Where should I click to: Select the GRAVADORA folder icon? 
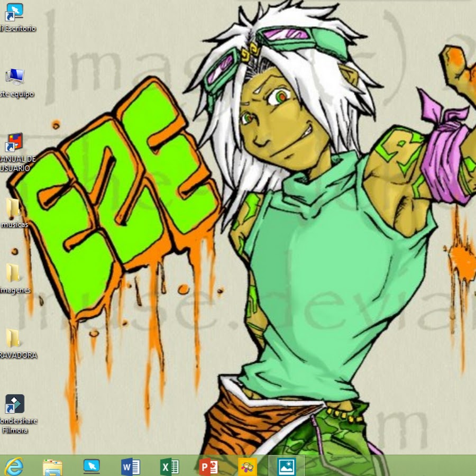(x=13, y=338)
